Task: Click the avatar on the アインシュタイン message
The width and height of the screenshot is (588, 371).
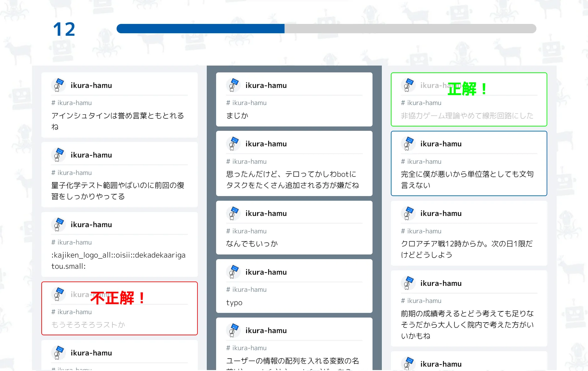Action: point(58,85)
